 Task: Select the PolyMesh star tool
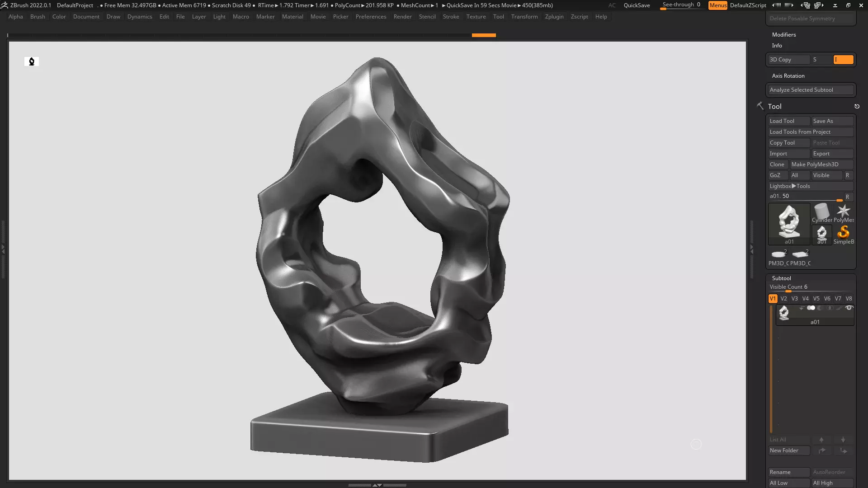[x=844, y=213]
